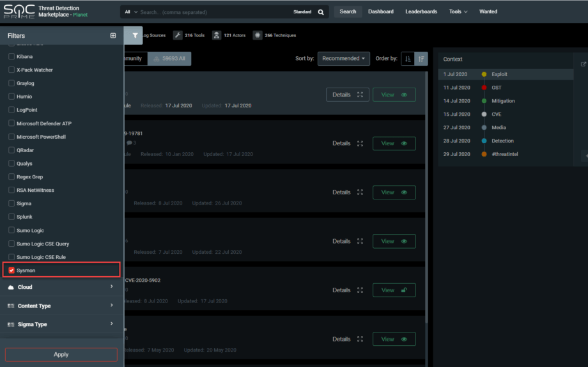This screenshot has height=367, width=588.
Task: Open the Dashboard menu item
Action: (x=381, y=12)
